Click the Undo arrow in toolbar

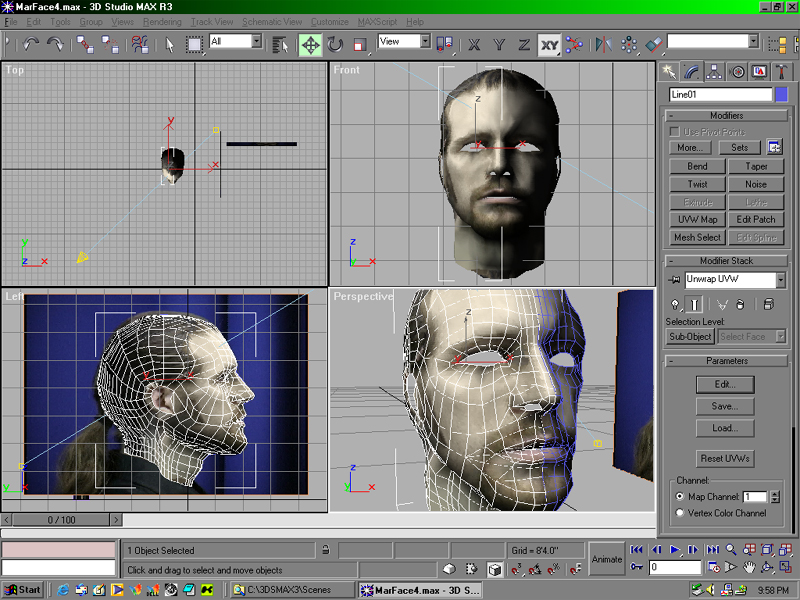pos(31,44)
